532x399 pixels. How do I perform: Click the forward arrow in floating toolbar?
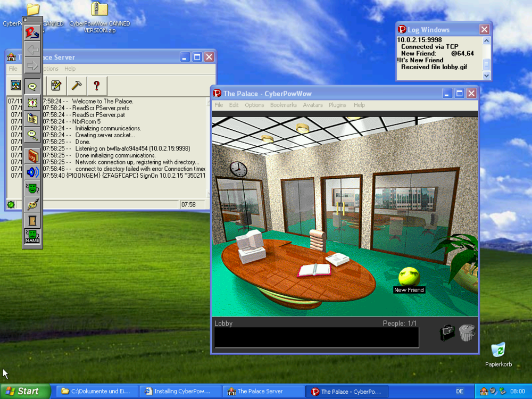[32, 65]
